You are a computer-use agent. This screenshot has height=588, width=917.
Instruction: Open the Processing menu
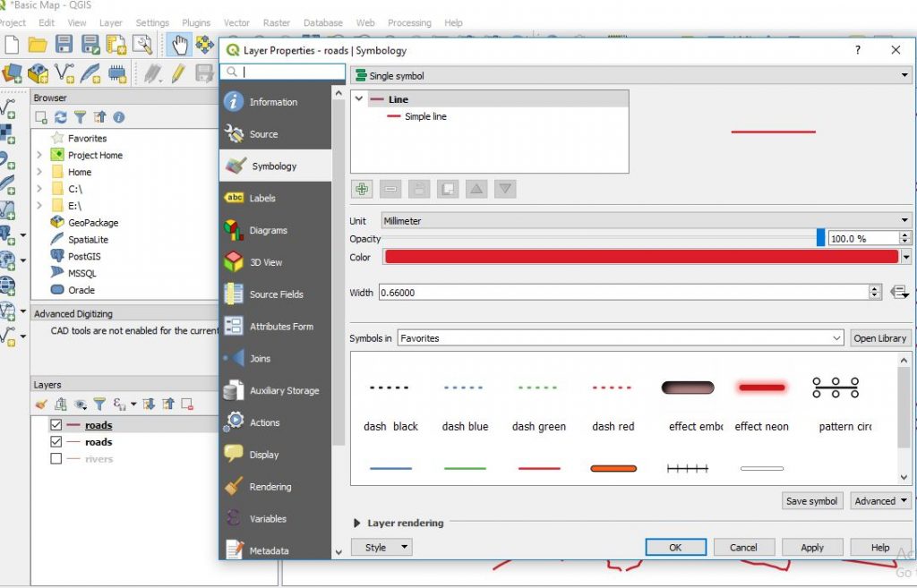coord(409,22)
